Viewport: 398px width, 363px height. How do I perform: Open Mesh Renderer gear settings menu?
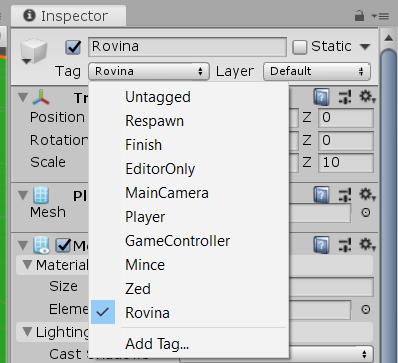coord(367,245)
